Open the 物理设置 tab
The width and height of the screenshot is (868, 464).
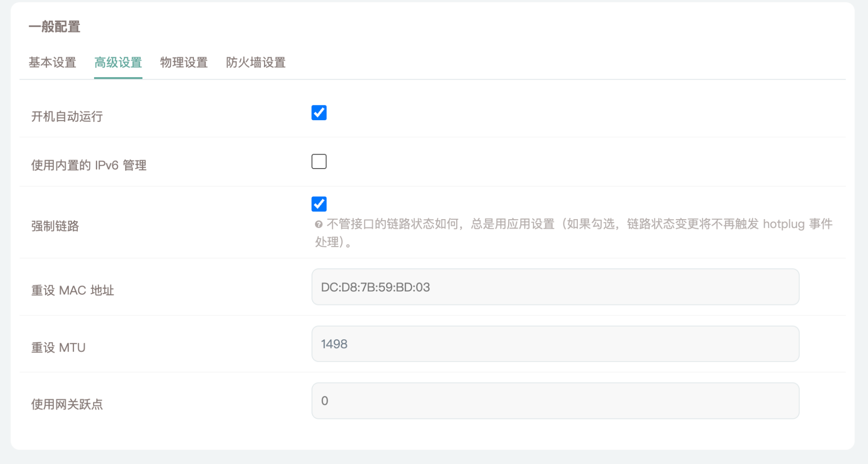(x=184, y=62)
